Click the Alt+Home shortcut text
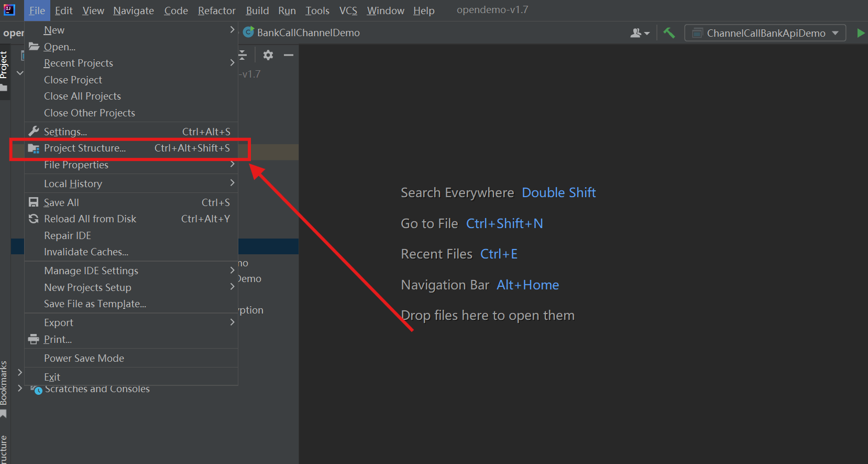Screen dimensions: 868x464 coord(528,285)
